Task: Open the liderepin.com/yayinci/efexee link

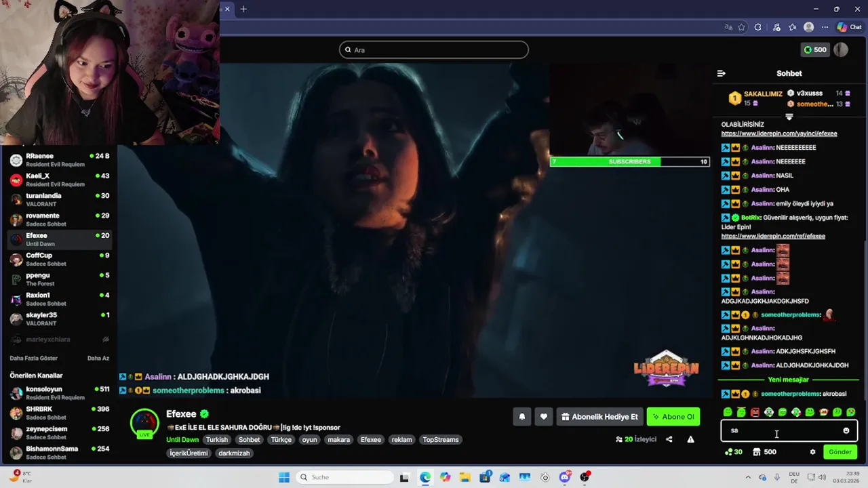Action: (779, 134)
